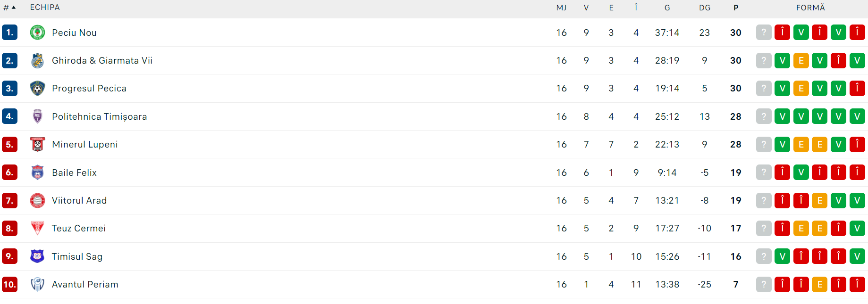Click the Ghiroda & Giarmata Vii crest
Viewport: 868px width, 304px height.
click(37, 60)
